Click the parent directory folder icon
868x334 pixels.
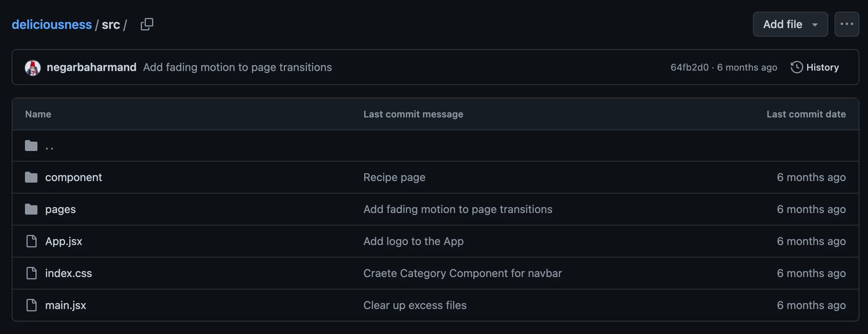coord(31,146)
